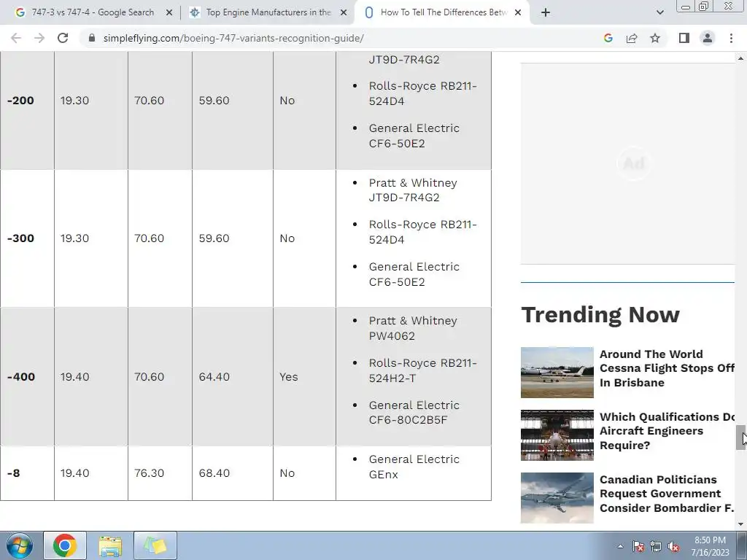Click the Chrome taskbar icon
This screenshot has height=560, width=747.
coord(65,545)
